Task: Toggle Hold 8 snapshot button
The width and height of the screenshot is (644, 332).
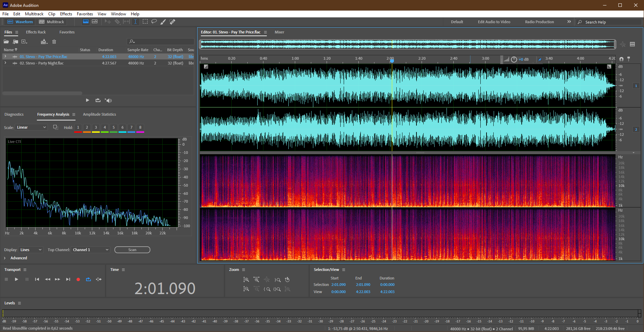Action: 140,127
